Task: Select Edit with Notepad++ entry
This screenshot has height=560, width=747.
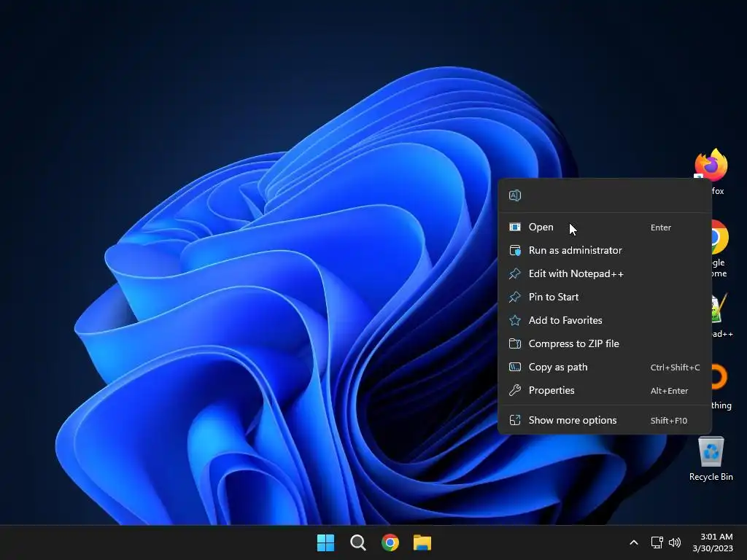Action: tap(605, 274)
